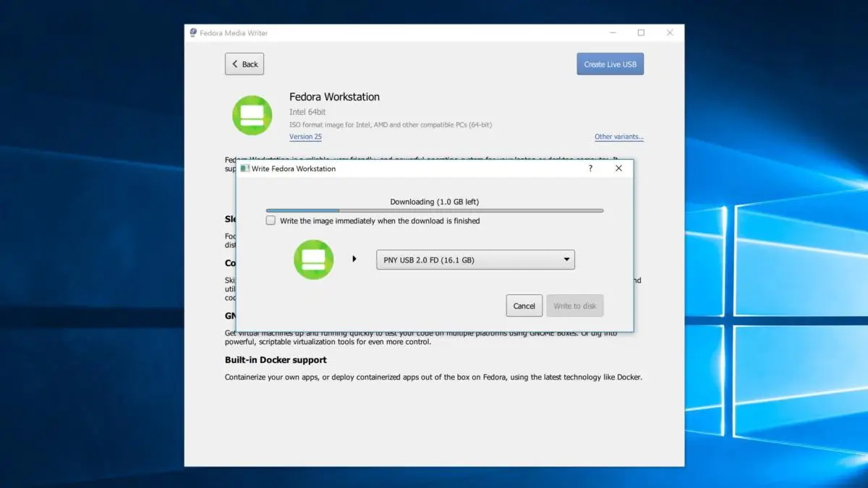Open the Other variants link
This screenshot has width=868, height=488.
coord(618,137)
